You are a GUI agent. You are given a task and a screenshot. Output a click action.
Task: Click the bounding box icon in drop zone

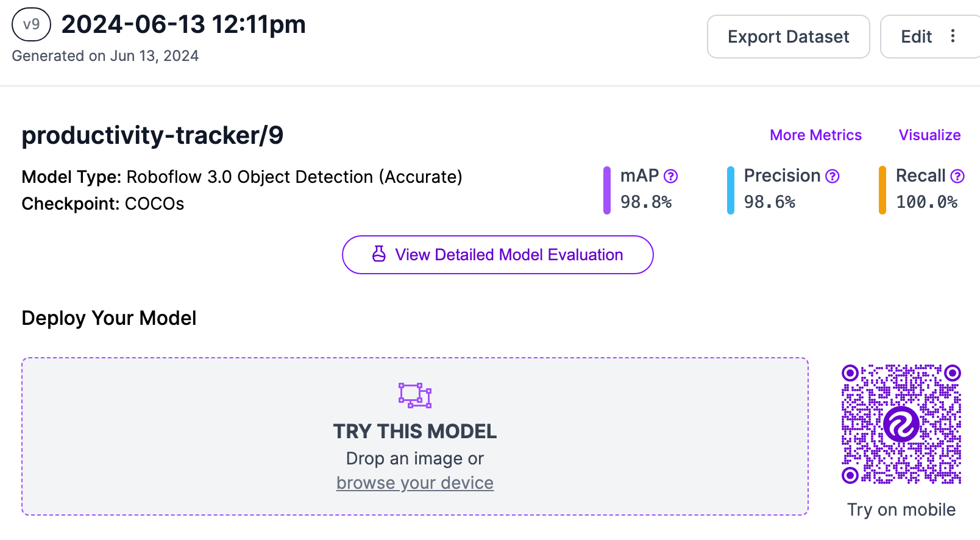point(414,395)
